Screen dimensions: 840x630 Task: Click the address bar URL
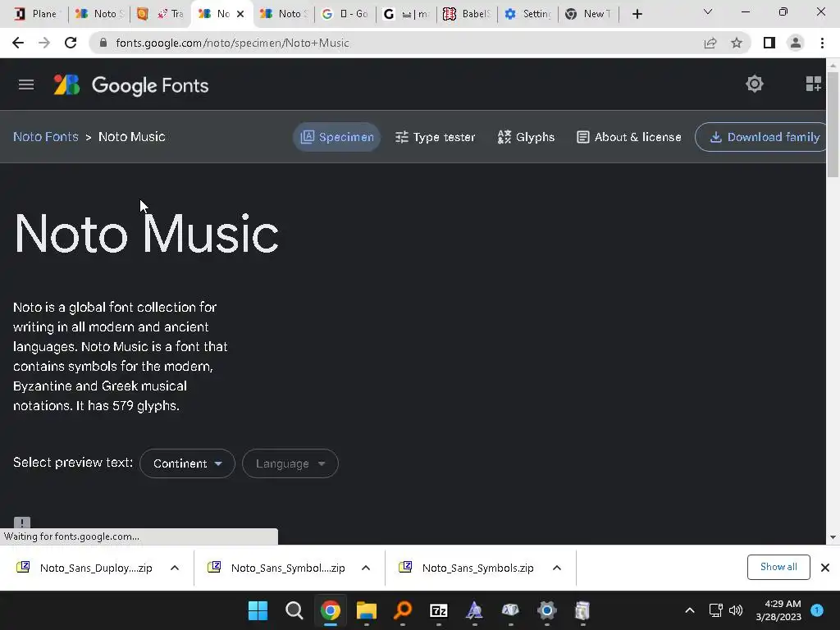[x=232, y=43]
